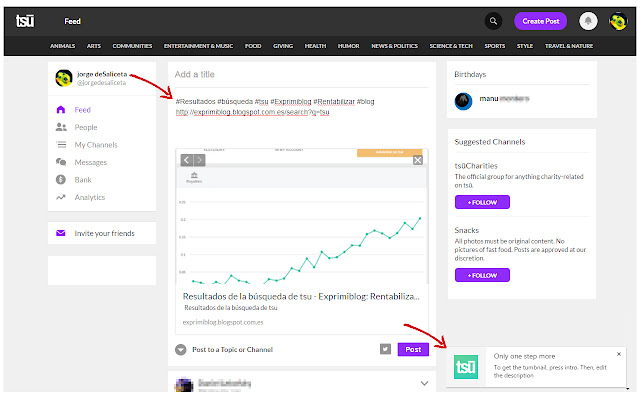Toggle Twitter share icon beside Post
This screenshot has height=400, width=640.
point(385,349)
